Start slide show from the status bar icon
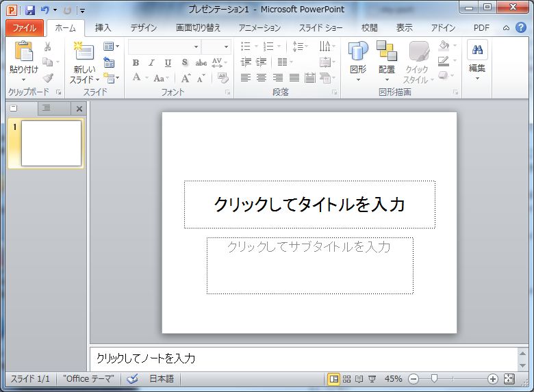The height and width of the screenshot is (392, 534). point(372,379)
